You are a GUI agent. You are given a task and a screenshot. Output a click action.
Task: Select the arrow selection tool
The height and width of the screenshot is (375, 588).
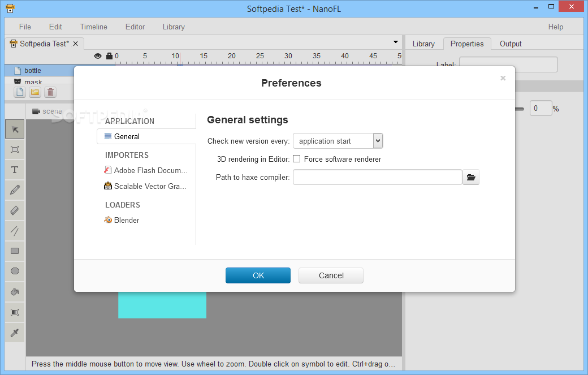point(15,130)
